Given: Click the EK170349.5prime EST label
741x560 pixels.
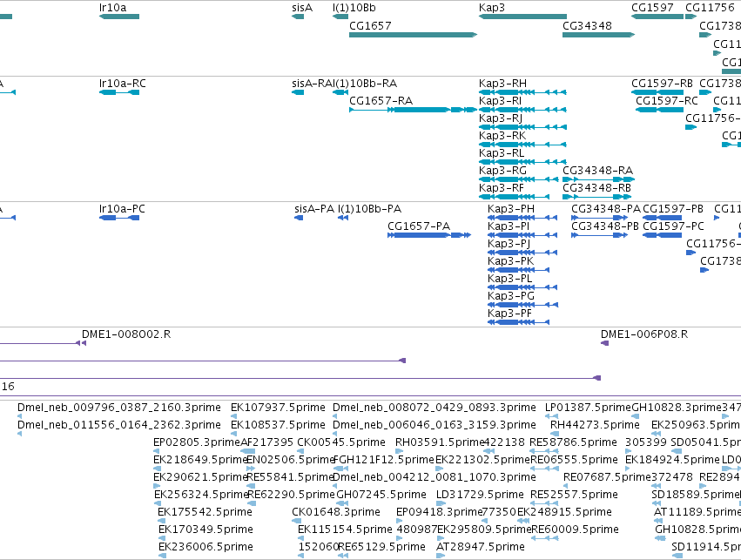Looking at the screenshot, I should click(x=205, y=530).
